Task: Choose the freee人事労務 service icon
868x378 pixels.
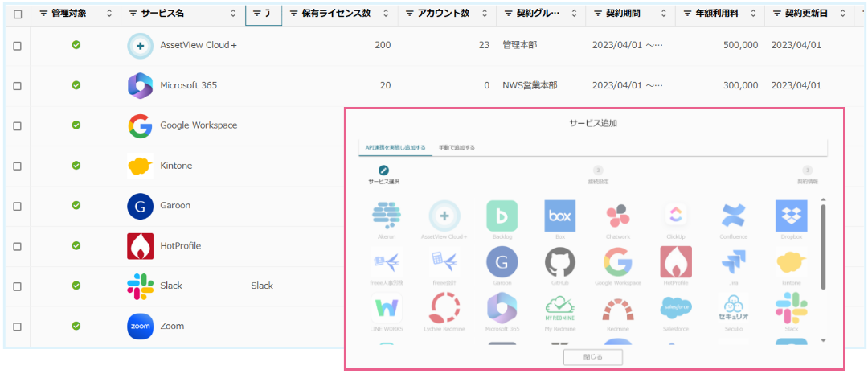Action: click(x=387, y=261)
